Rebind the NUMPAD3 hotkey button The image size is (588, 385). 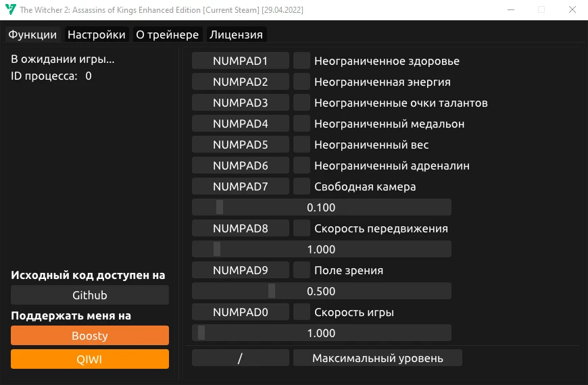click(241, 103)
